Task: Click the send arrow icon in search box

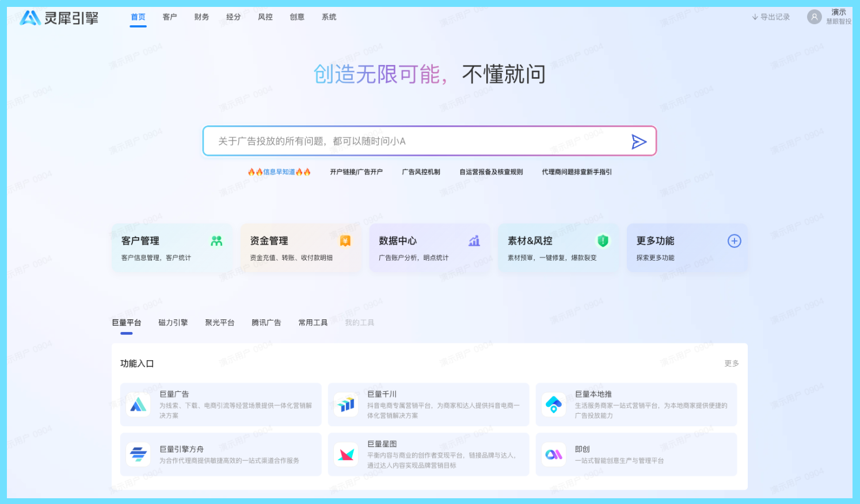Action: (x=639, y=142)
